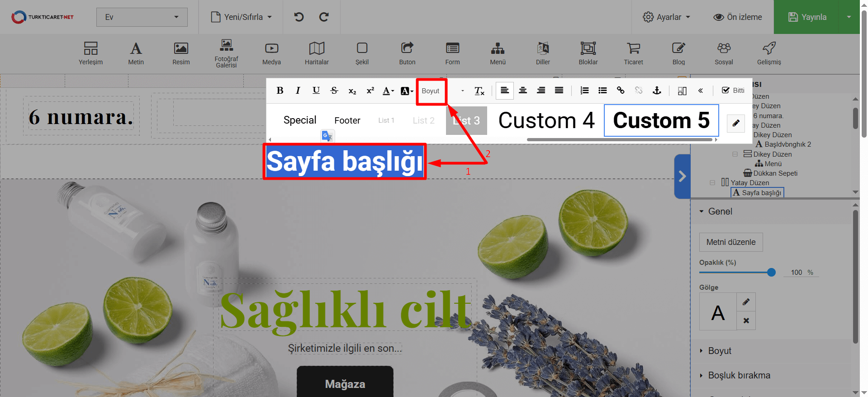Choose the List 2 text style
Screen dimensions: 868x397
point(423,120)
